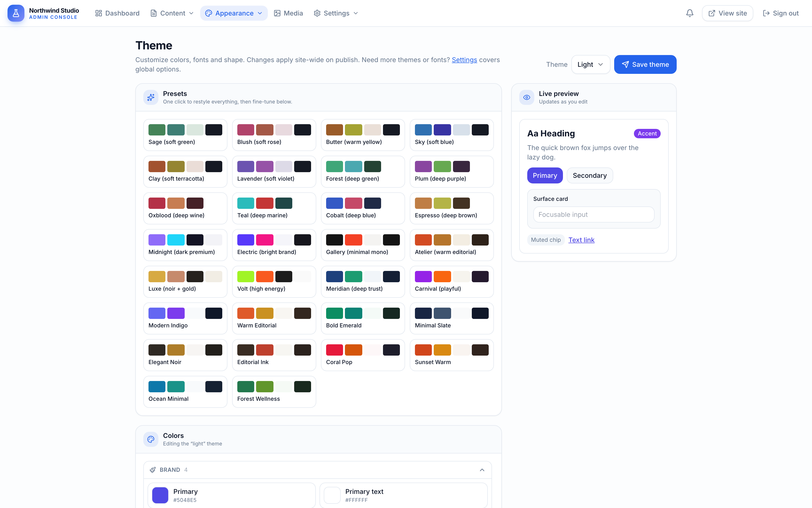The image size is (812, 508).
Task: Click the Save theme button
Action: pyautogui.click(x=645, y=64)
